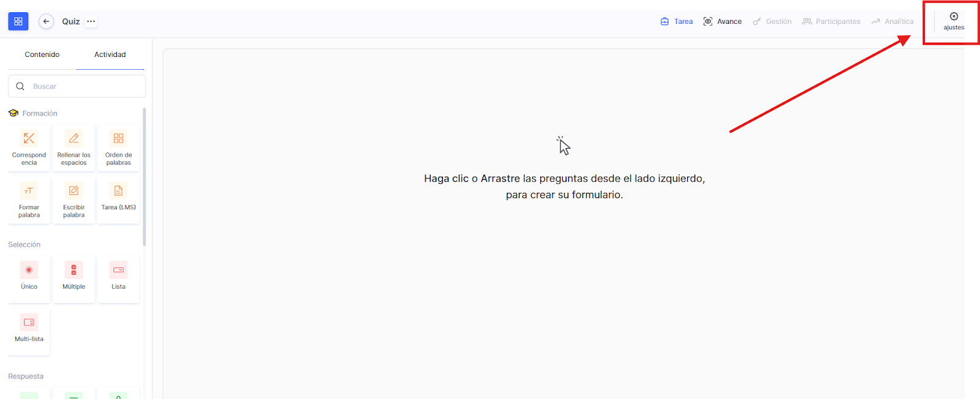
Task: Click the Quiz title text
Action: point(71,21)
